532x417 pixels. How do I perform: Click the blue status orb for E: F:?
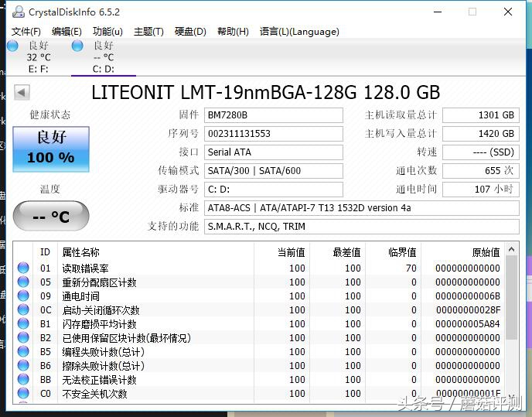click(12, 46)
